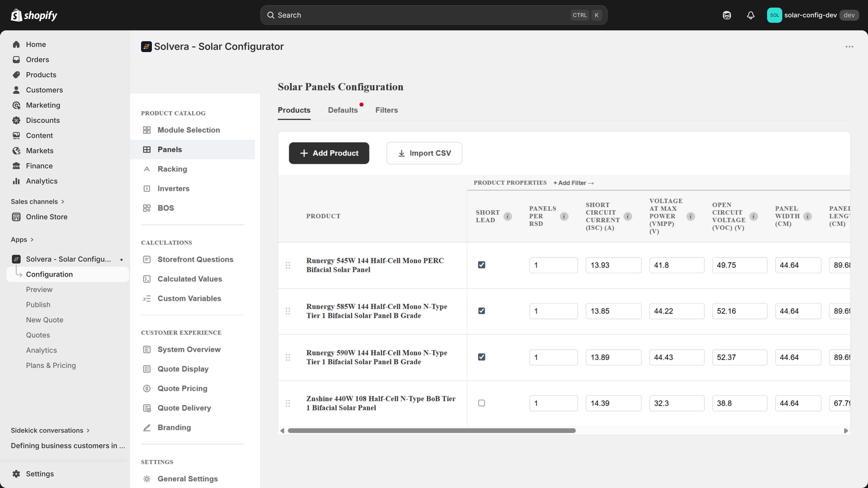Uncheck Short Lead for Runergy 590W

[482, 357]
